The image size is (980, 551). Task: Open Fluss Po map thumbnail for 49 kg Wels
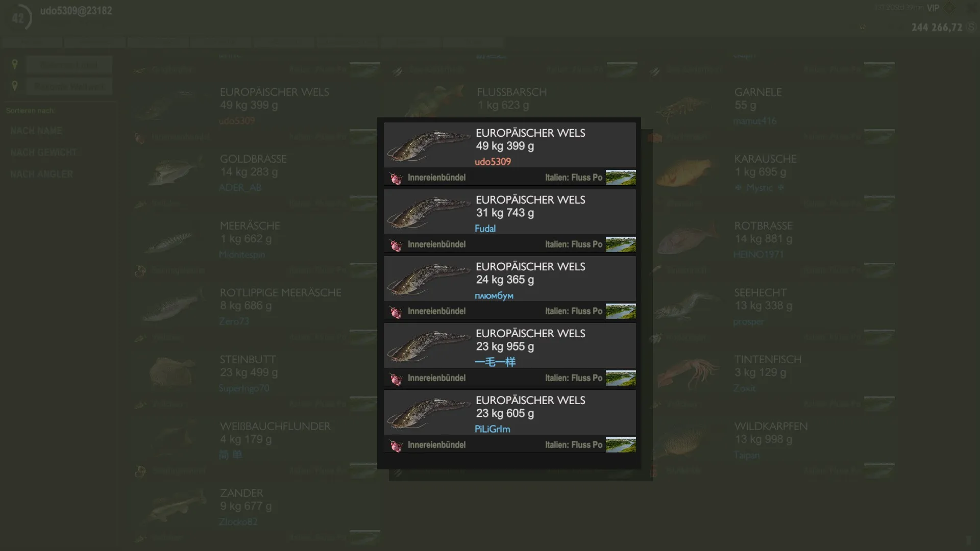tap(621, 178)
